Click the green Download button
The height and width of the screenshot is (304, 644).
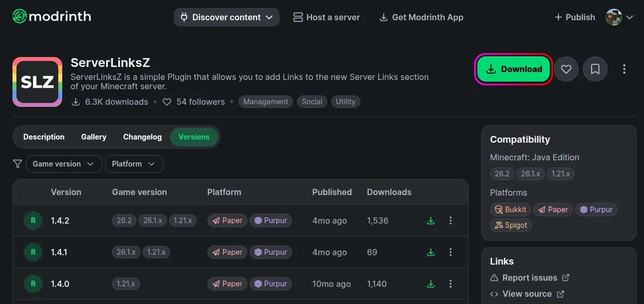click(x=513, y=69)
